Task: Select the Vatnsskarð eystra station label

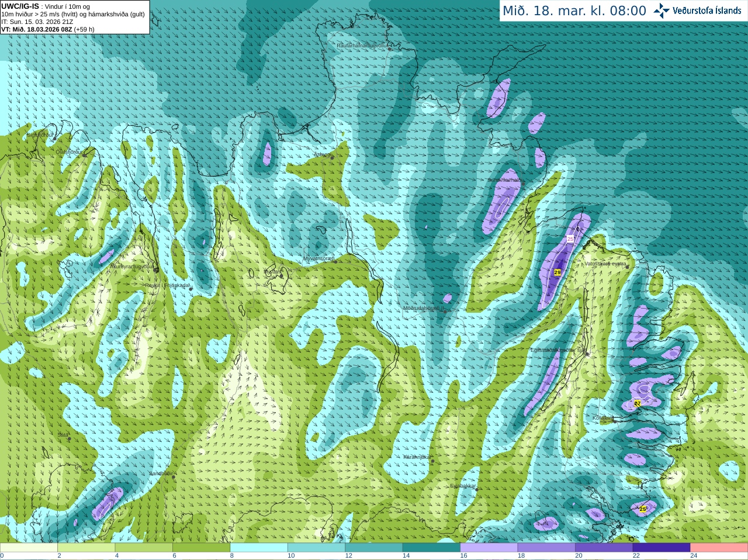Action: pyautogui.click(x=605, y=264)
